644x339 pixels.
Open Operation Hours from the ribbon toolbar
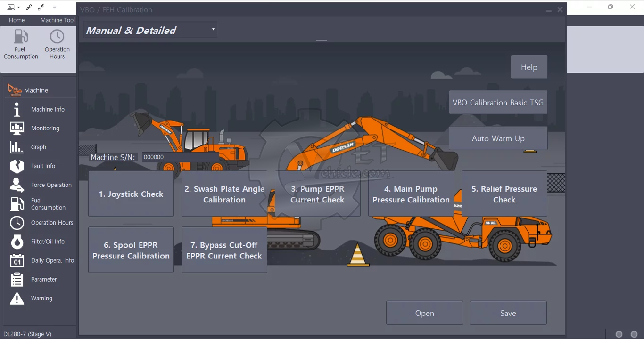pos(57,45)
